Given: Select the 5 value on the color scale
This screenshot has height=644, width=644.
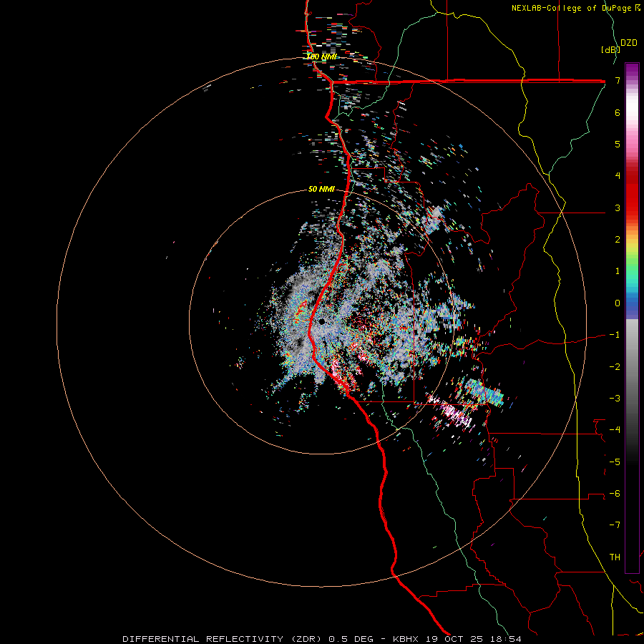Looking at the screenshot, I should click(x=618, y=144).
